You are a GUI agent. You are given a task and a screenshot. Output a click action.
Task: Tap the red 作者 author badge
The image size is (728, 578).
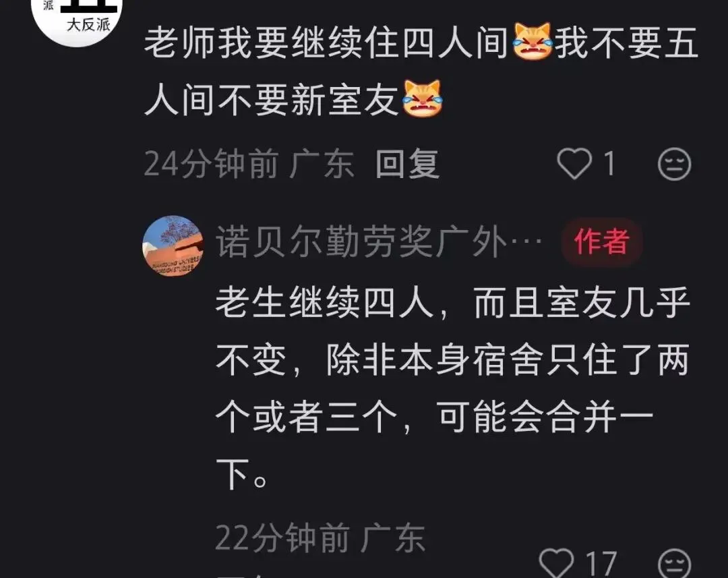click(602, 241)
